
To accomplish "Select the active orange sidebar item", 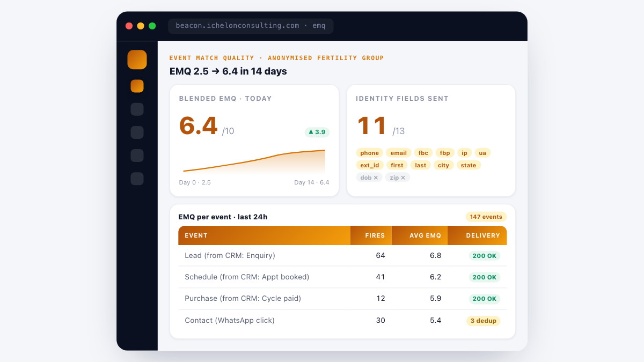I will [x=137, y=86].
